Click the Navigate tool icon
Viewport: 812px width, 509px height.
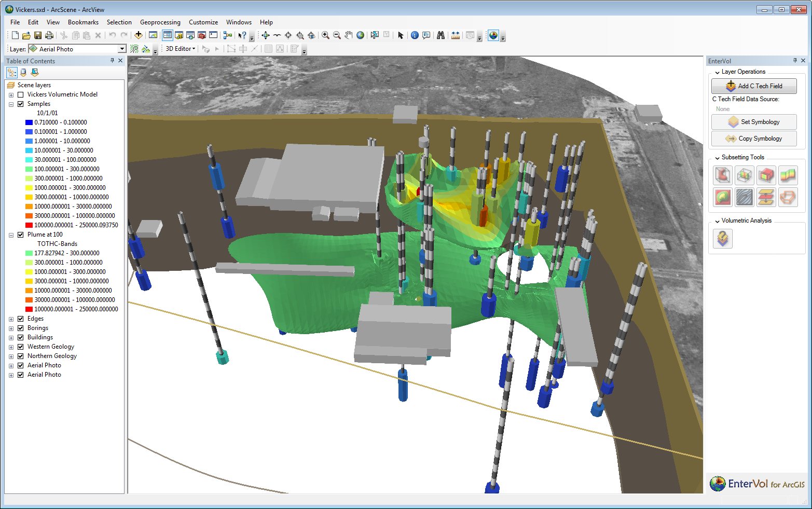[266, 35]
